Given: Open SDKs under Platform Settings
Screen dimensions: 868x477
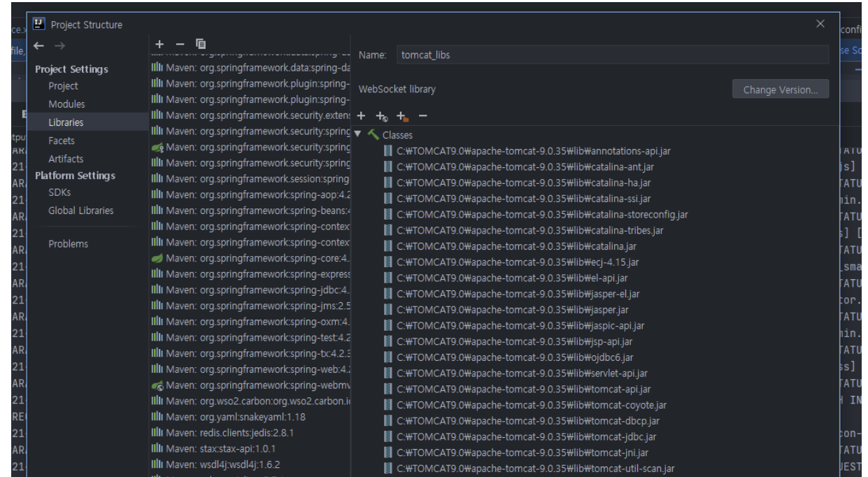Looking at the screenshot, I should (x=60, y=192).
